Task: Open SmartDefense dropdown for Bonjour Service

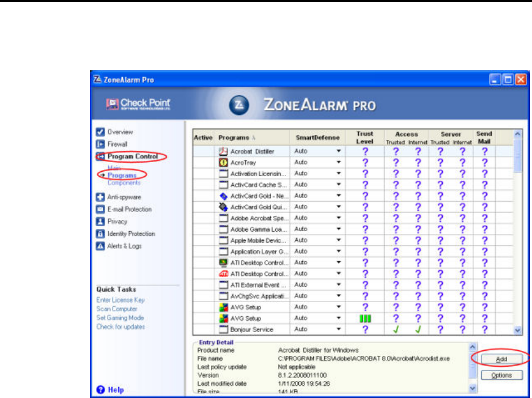Action: pyautogui.click(x=338, y=329)
